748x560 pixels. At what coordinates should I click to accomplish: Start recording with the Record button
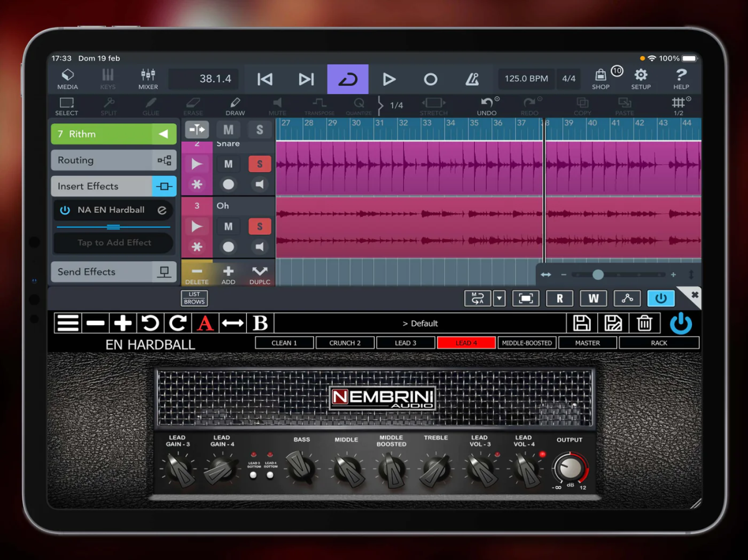point(431,79)
